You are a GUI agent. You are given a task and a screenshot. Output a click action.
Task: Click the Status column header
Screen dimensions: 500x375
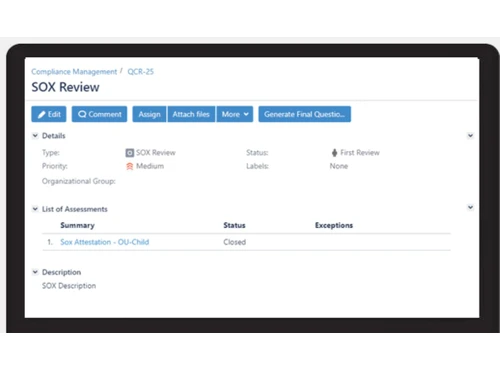pyautogui.click(x=234, y=225)
